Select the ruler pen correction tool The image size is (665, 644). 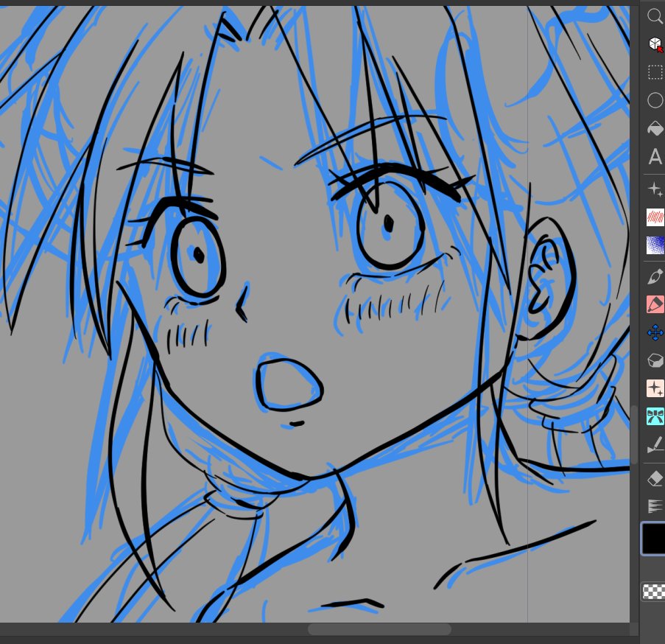(655, 445)
